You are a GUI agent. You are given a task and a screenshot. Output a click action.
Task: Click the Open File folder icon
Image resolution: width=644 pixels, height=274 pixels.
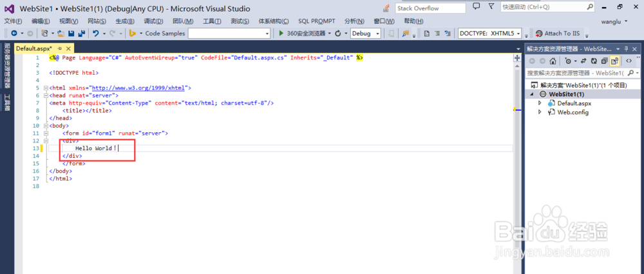(61, 34)
